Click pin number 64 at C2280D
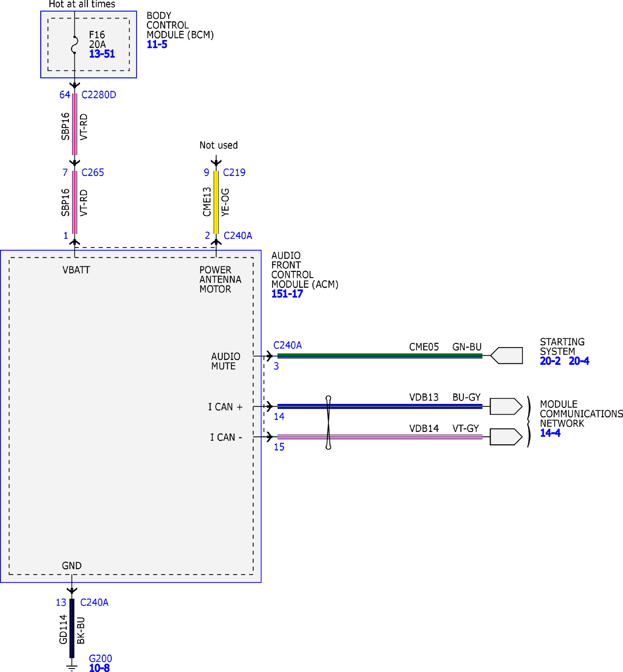 (65, 95)
